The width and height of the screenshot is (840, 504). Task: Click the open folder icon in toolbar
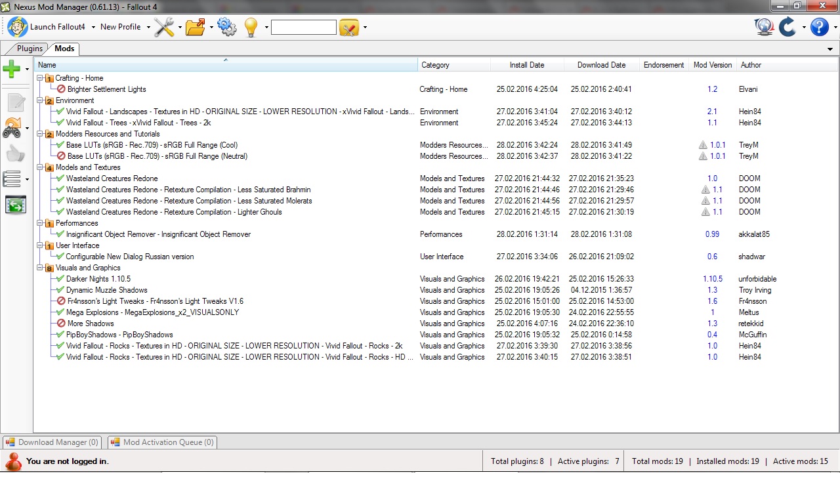click(x=196, y=27)
